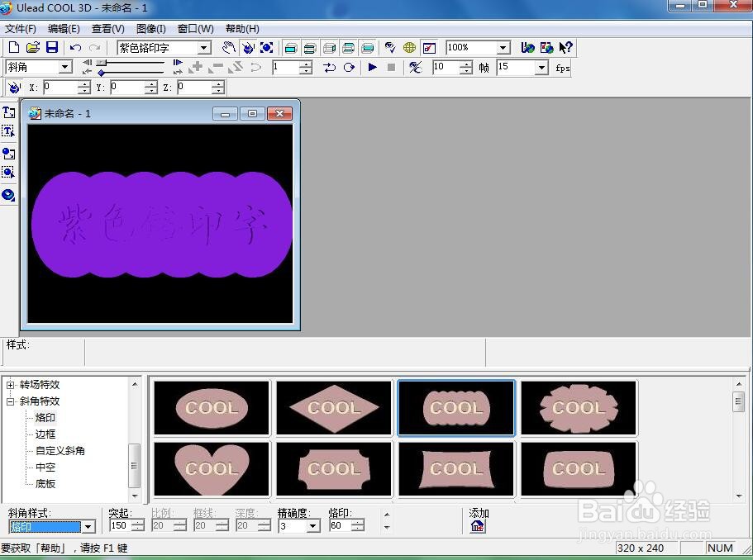Select the oval COOL preset thumbnail
This screenshot has height=560, width=753.
click(212, 408)
